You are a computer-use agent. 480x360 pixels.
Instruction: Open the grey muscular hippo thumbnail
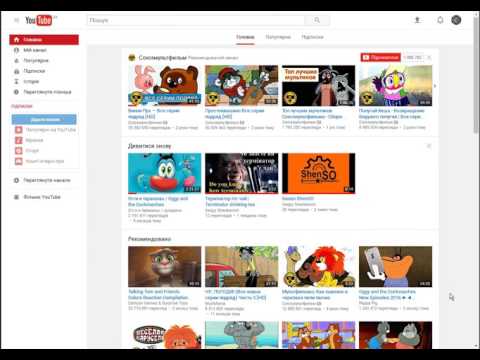click(241, 335)
